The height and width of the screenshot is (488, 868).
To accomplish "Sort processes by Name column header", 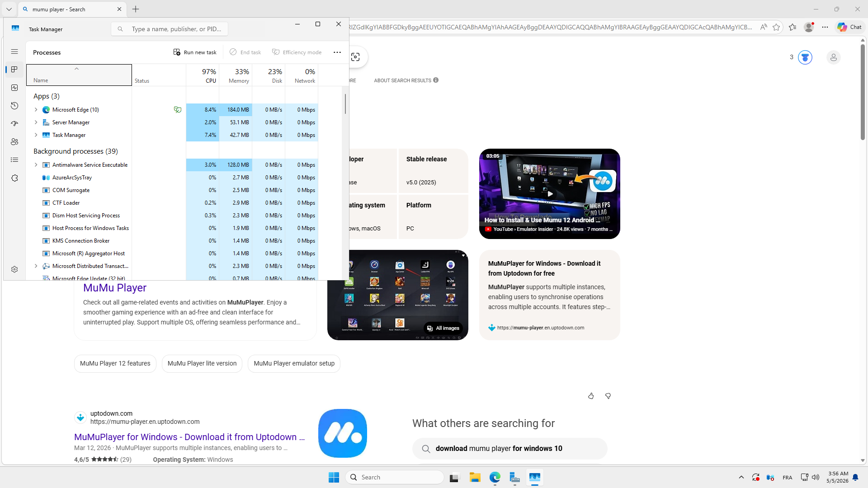I will (79, 75).
